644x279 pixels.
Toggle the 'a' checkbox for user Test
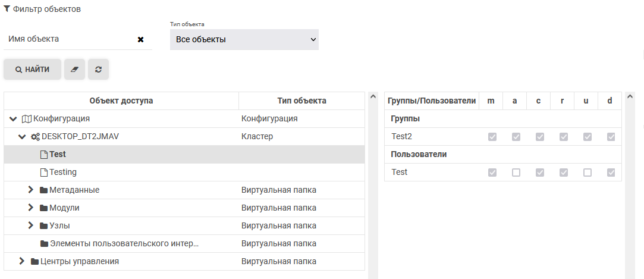click(x=516, y=173)
